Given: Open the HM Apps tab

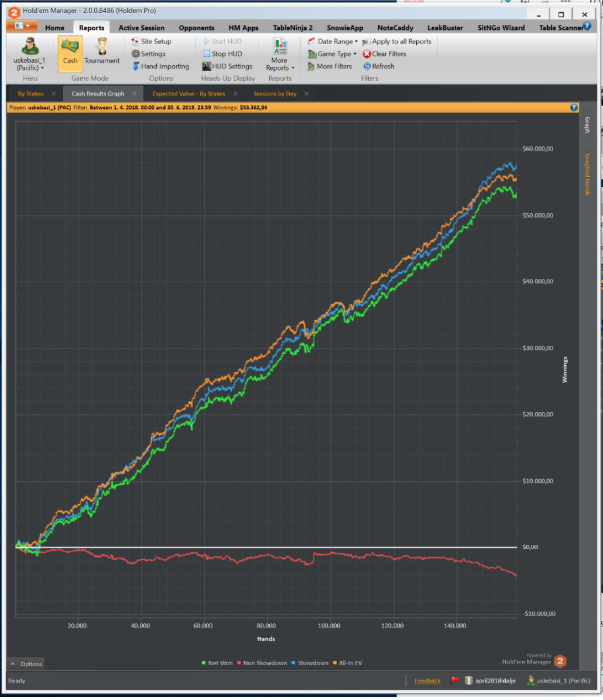Looking at the screenshot, I should [243, 28].
